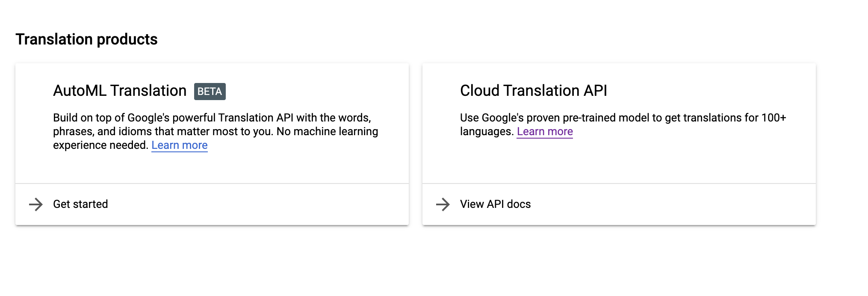
Task: Click the arrow icon next to Get started
Action: pos(36,204)
